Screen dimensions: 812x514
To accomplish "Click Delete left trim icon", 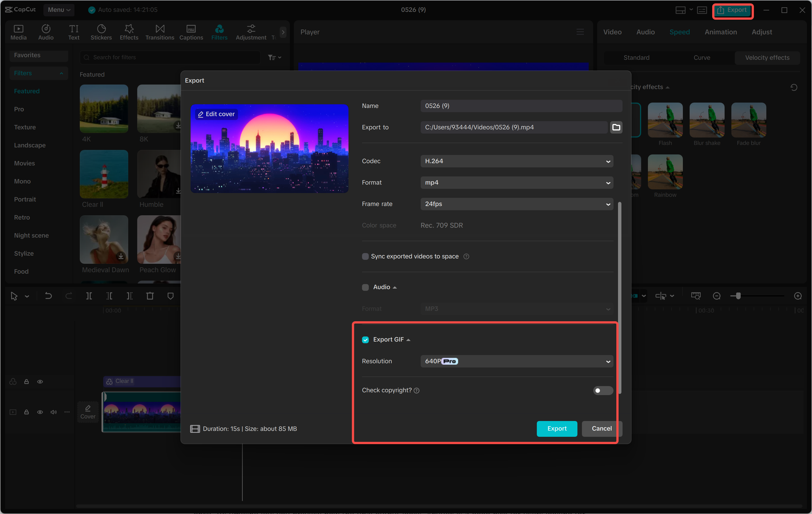I will tap(109, 296).
